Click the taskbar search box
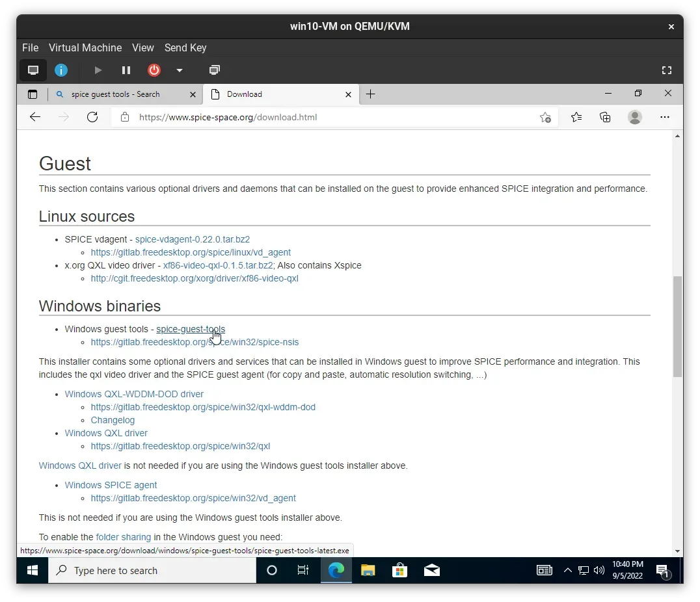 point(152,571)
